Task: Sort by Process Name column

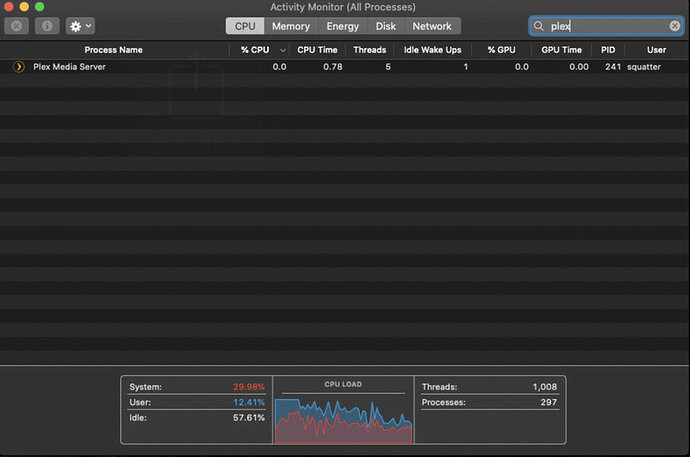Action: pos(114,50)
